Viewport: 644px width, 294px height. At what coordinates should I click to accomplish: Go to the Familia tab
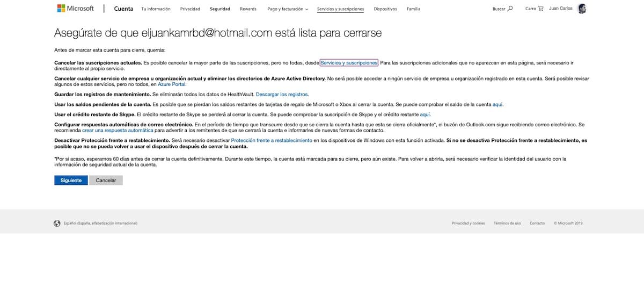(414, 9)
